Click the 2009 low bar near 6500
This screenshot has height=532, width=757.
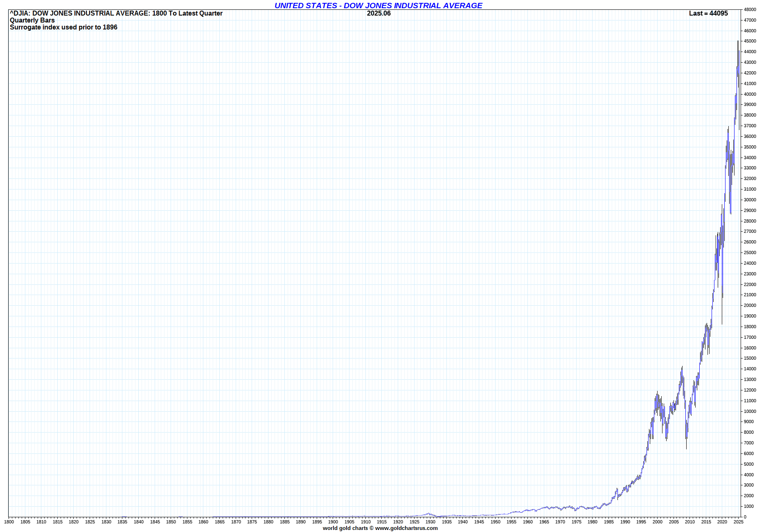pyautogui.click(x=687, y=435)
